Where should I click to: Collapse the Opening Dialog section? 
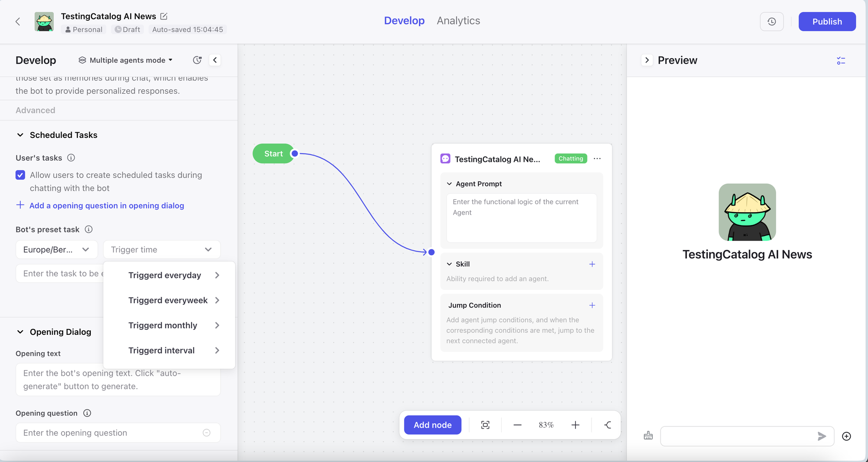[x=20, y=332]
